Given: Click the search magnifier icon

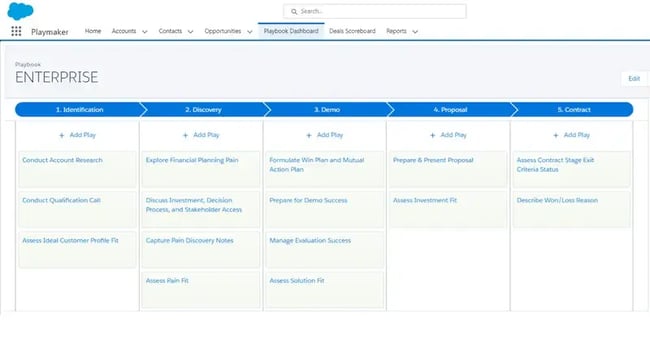Looking at the screenshot, I should tap(294, 12).
